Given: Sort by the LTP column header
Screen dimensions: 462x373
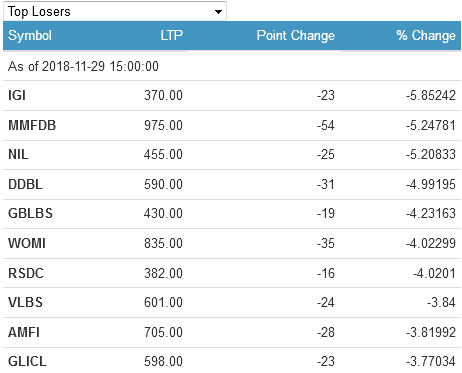Looking at the screenshot, I should coord(172,35).
